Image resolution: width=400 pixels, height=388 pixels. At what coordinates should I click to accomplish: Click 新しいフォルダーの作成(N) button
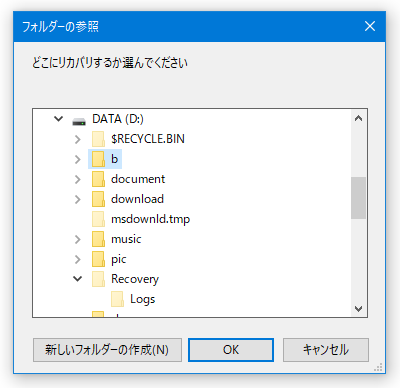(107, 350)
